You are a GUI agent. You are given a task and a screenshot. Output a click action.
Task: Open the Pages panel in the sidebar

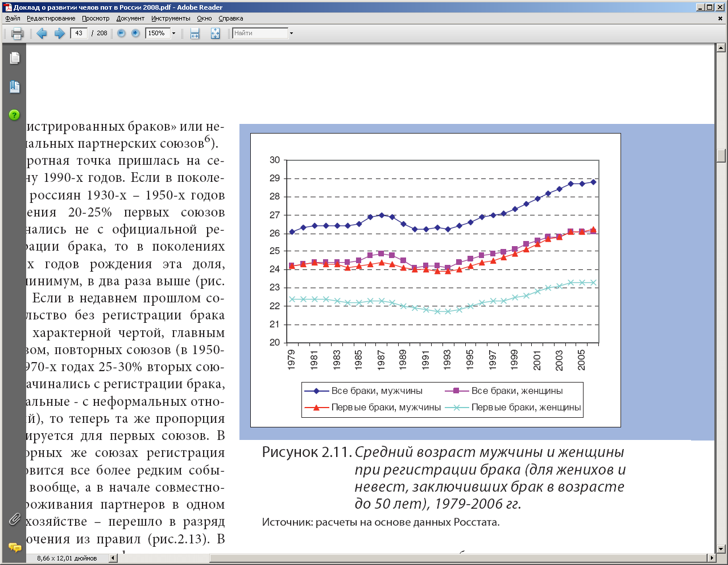point(14,57)
